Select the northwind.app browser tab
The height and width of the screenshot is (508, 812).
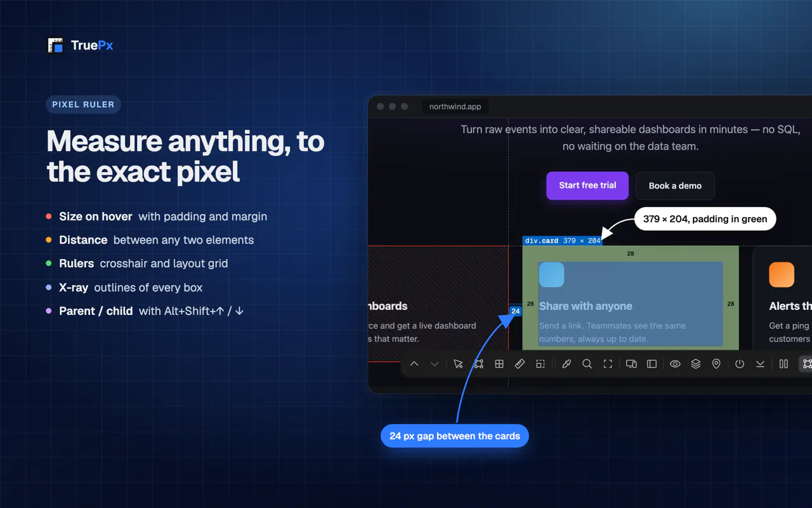tap(455, 107)
